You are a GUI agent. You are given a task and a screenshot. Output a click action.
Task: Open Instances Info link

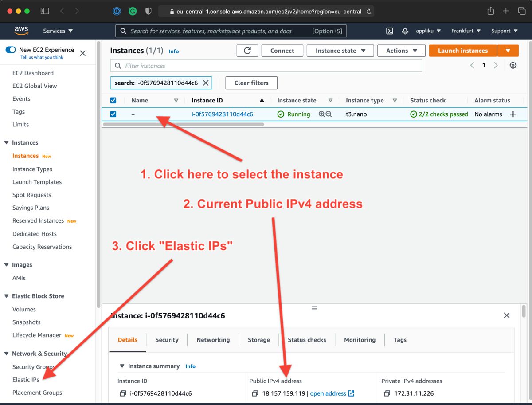[x=174, y=51]
